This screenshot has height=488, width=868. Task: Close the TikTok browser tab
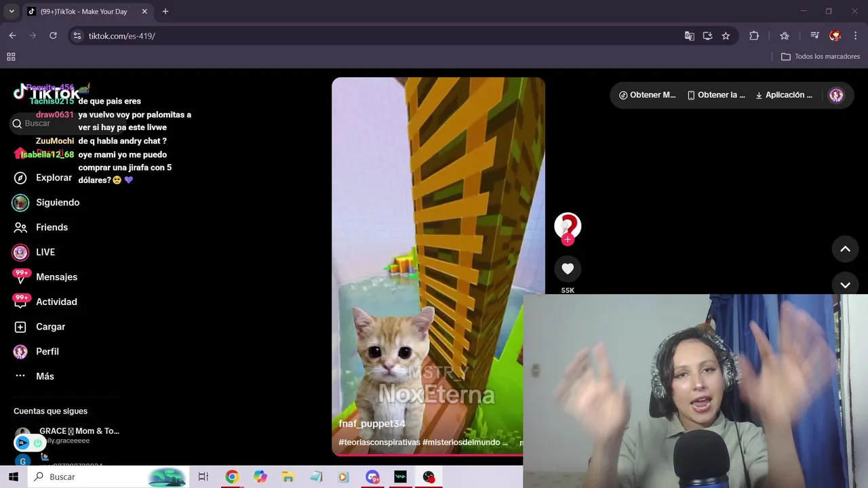144,12
